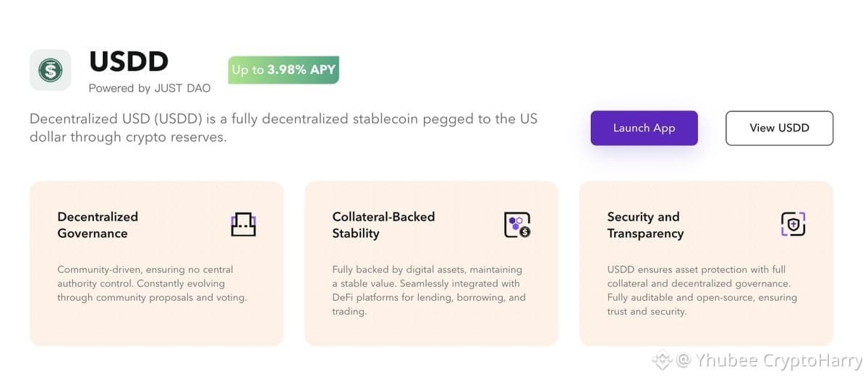
Task: Open the Collateral-Backed Stability card heading
Action: point(383,225)
